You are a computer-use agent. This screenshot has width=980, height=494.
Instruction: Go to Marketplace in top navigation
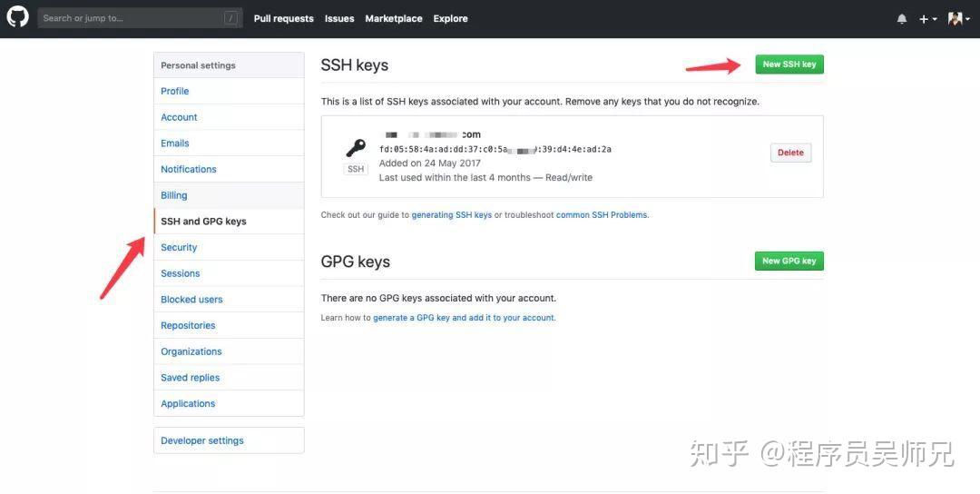(x=393, y=18)
